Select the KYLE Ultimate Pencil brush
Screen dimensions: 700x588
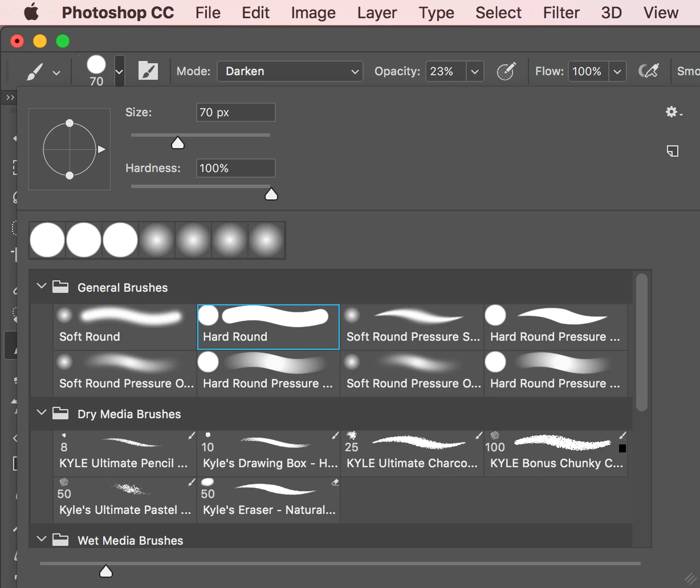click(124, 453)
